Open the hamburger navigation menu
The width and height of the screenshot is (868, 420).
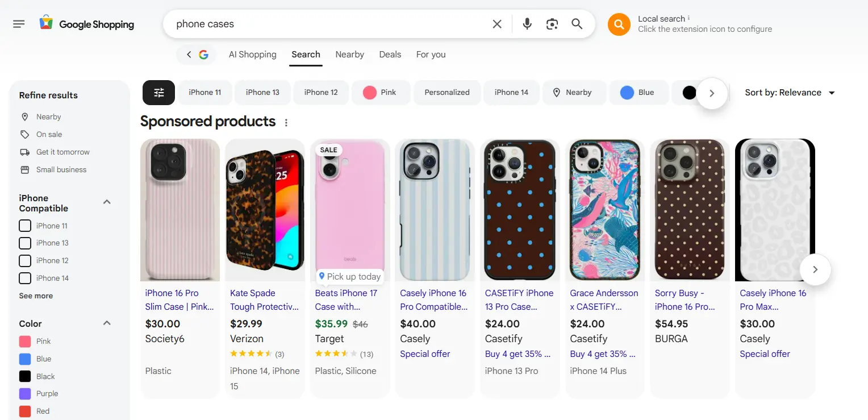pyautogui.click(x=19, y=23)
